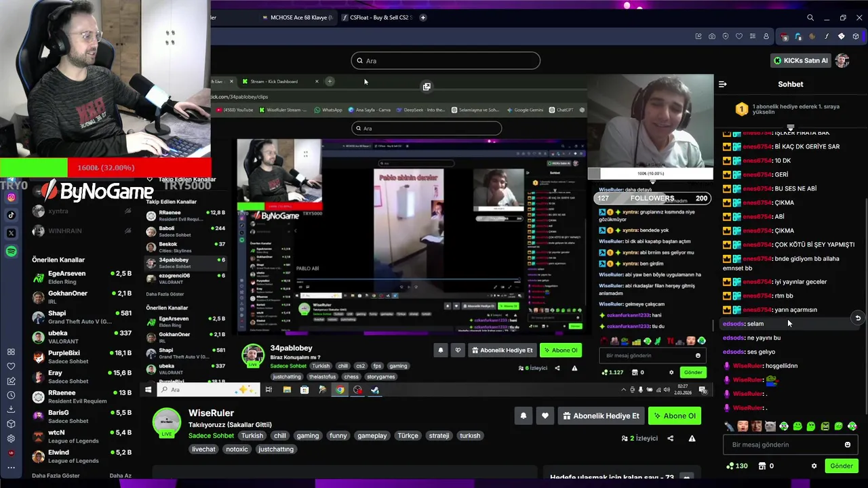
Task: Click main Abonelik Hediye Et button
Action: tap(600, 416)
